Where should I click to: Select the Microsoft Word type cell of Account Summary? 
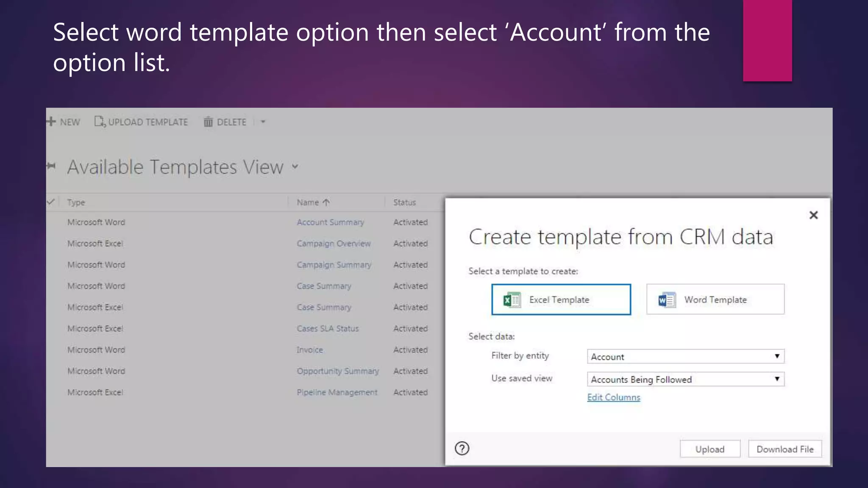pyautogui.click(x=96, y=222)
